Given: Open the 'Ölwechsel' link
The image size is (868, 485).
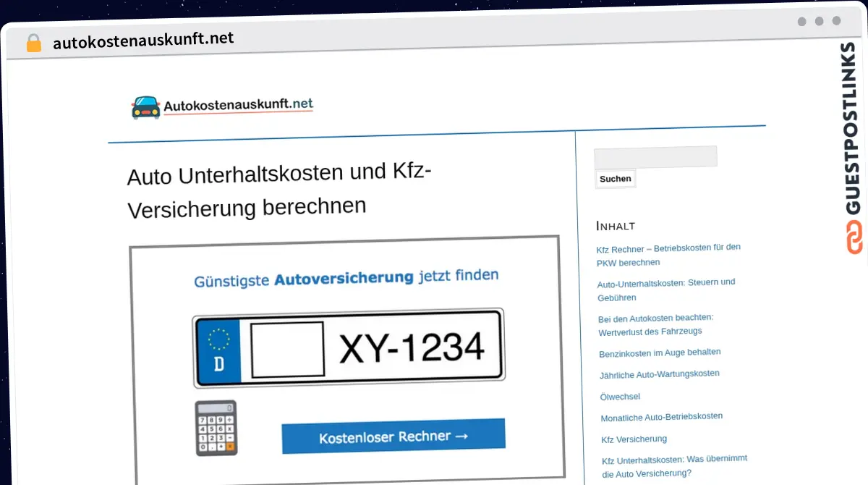Looking at the screenshot, I should pyautogui.click(x=620, y=397).
